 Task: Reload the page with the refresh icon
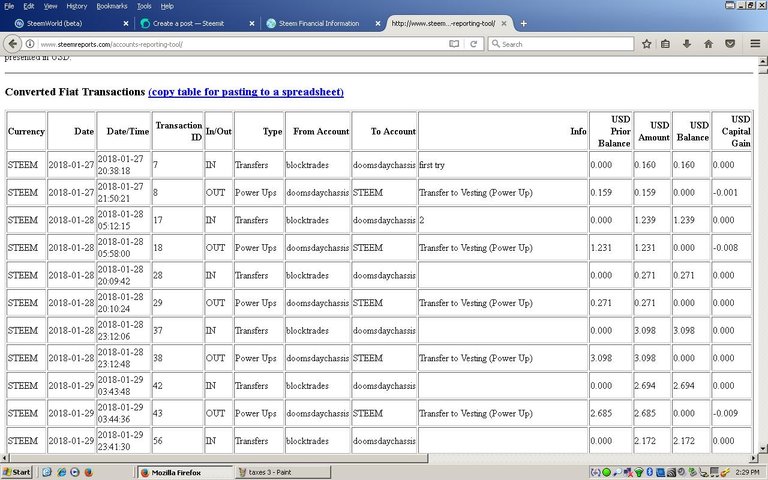[474, 44]
